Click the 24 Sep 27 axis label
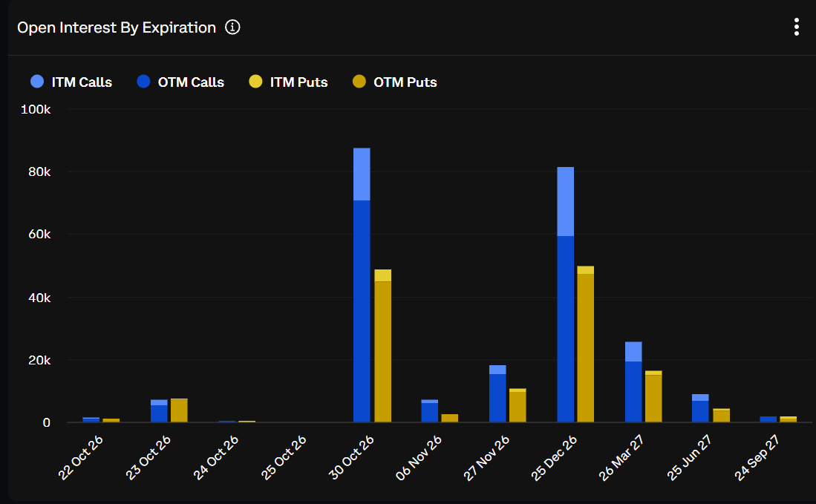The height and width of the screenshot is (504, 816). point(757,458)
